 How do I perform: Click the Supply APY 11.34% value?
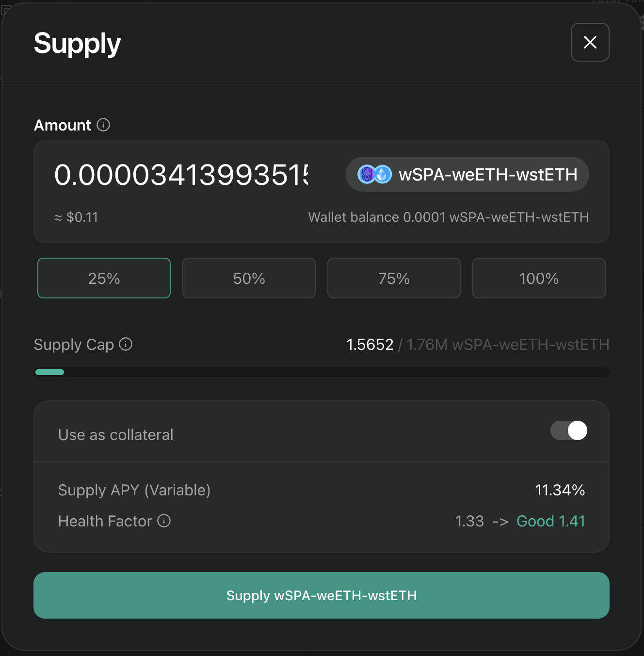[560, 490]
